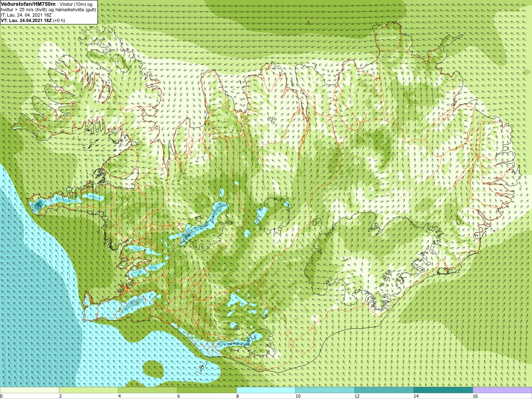Click the dark teal 14–16 m/s legend swatch
The height and width of the screenshot is (399, 532).
[443, 390]
